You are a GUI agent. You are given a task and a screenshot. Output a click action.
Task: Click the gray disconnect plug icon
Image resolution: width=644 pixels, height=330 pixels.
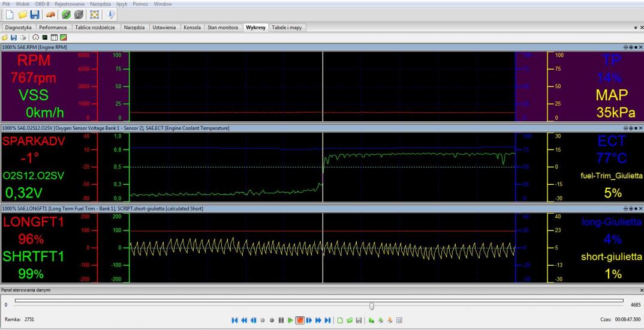[80, 15]
